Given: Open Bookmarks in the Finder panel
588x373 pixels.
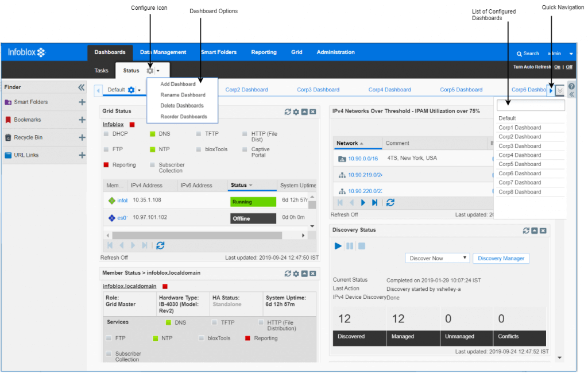Looking at the screenshot, I should [28, 120].
